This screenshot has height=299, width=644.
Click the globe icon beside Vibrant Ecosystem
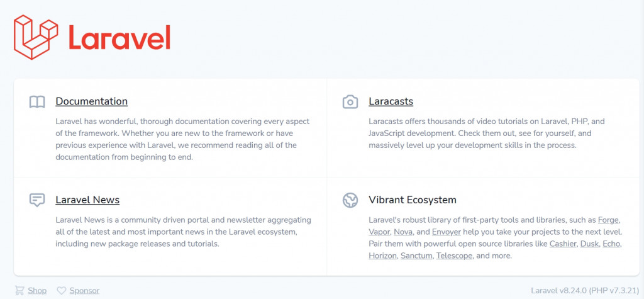coord(350,200)
